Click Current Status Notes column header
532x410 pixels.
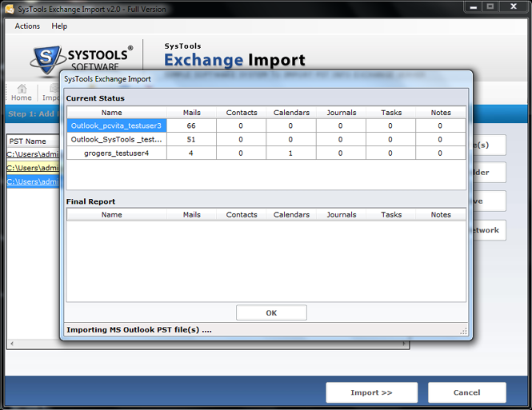(x=441, y=113)
